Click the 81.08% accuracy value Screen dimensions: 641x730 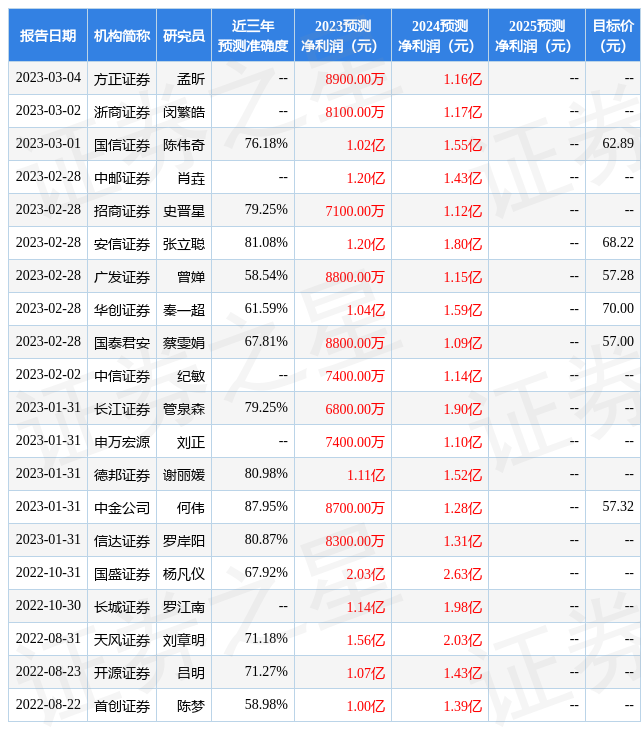(266, 243)
